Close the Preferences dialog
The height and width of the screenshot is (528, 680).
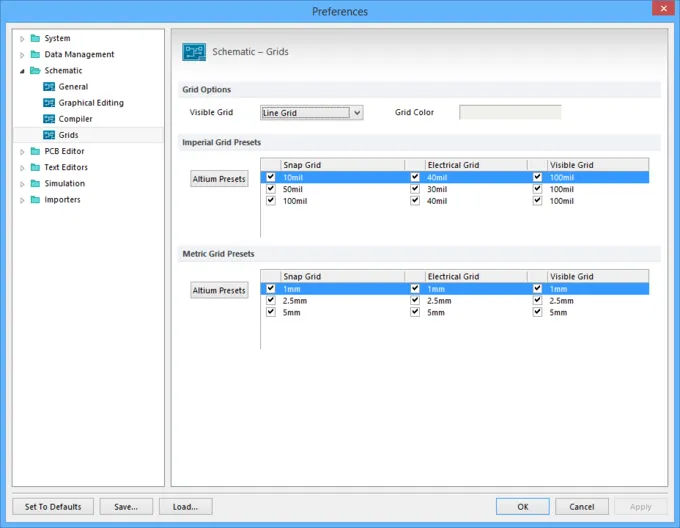(x=664, y=8)
